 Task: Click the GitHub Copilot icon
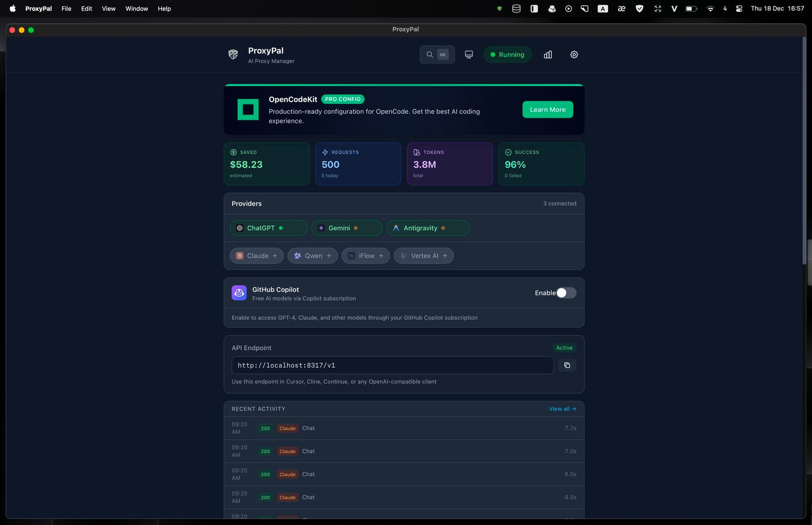click(239, 293)
